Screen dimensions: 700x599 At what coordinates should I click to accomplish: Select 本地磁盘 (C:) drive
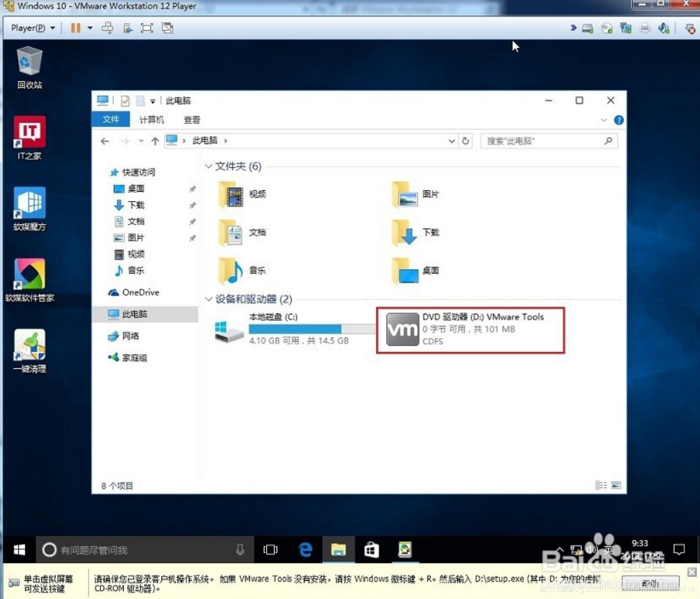tap(294, 329)
